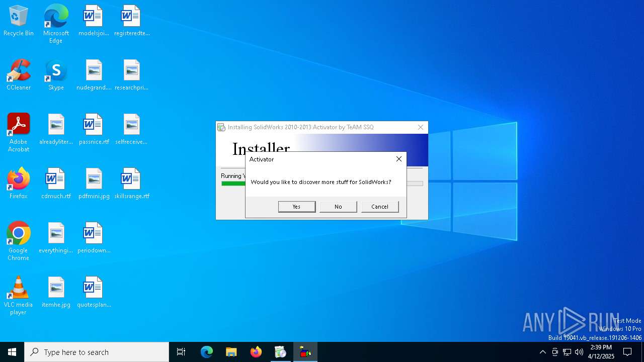Viewport: 644px width, 362px height.
Task: Open the Recycle Bin desktop icon
Action: pos(19,21)
